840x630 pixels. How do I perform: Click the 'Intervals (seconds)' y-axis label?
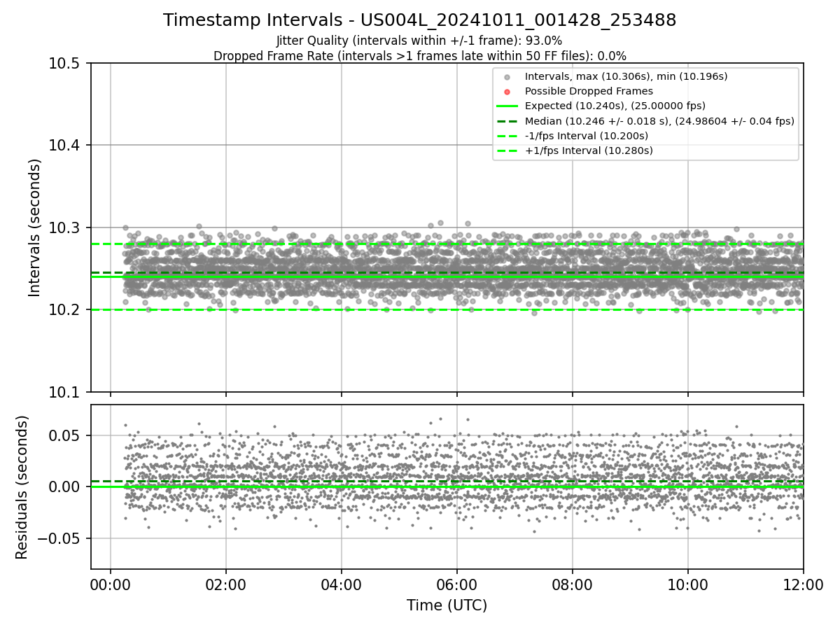click(x=35, y=227)
